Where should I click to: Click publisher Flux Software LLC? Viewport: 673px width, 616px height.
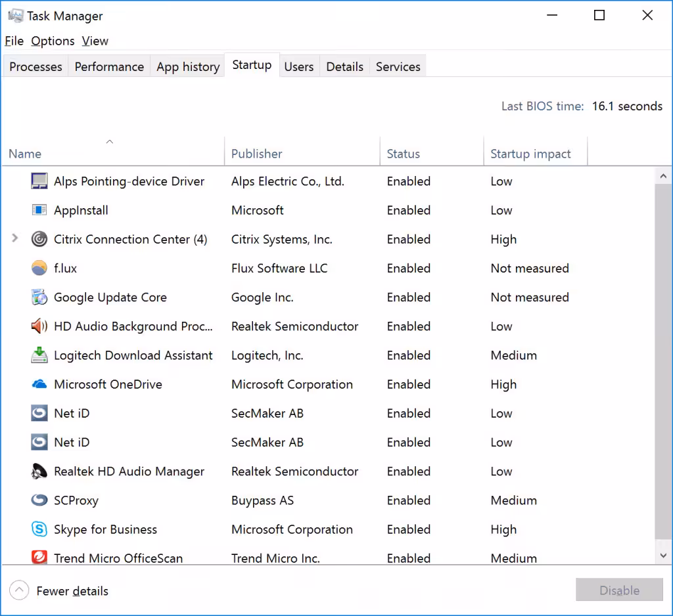(x=279, y=268)
